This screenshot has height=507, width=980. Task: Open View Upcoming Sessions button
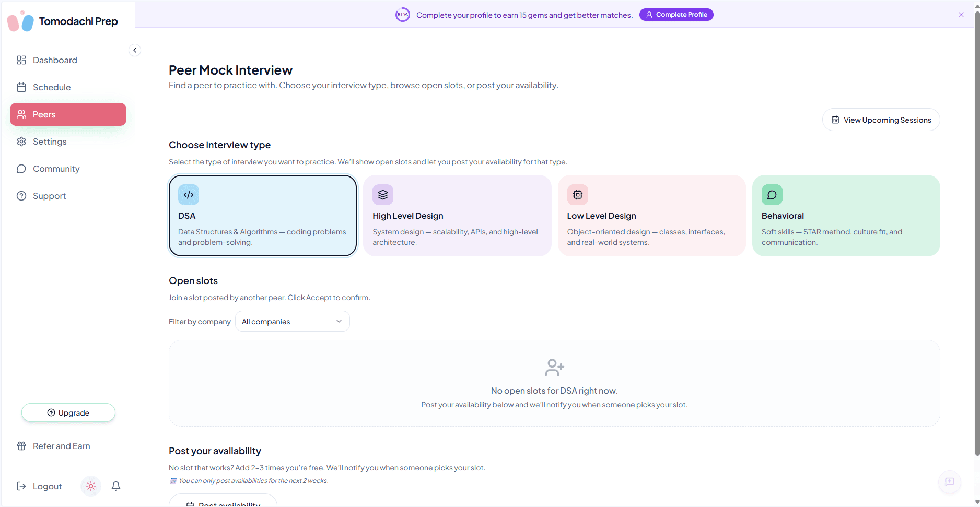coord(881,120)
